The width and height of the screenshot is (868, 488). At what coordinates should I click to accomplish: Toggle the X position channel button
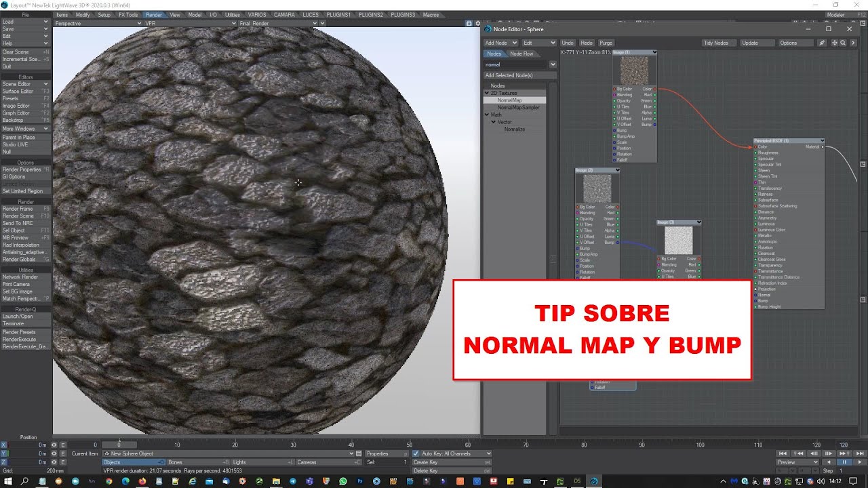coord(4,445)
